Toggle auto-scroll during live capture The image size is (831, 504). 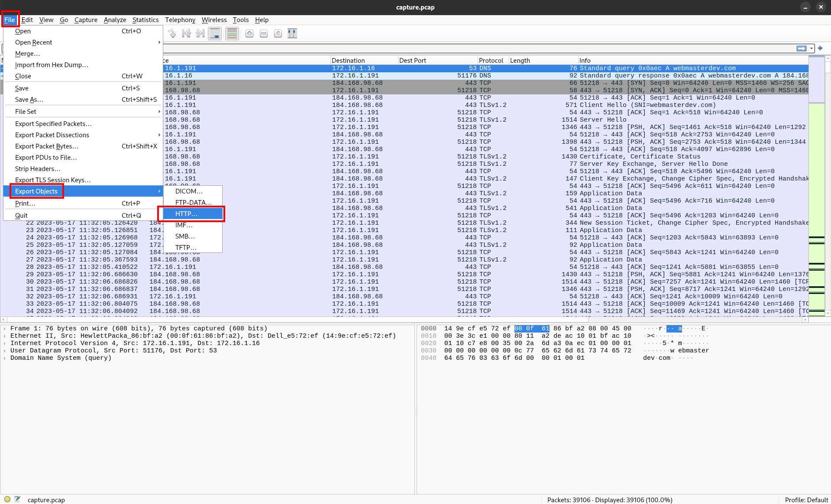coord(215,34)
